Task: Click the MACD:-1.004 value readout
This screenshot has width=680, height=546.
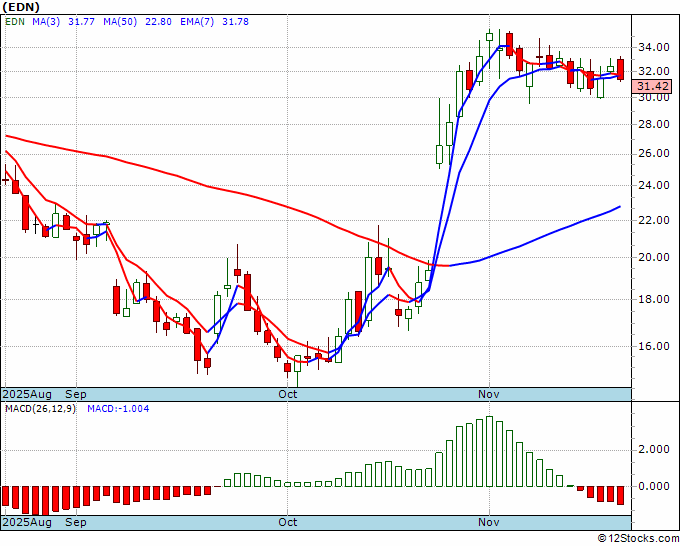Action: (118, 409)
